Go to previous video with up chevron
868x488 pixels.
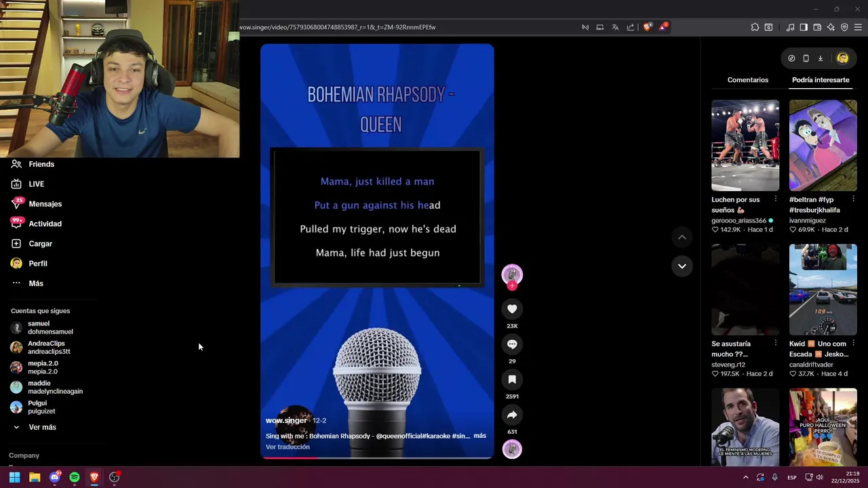coord(682,237)
